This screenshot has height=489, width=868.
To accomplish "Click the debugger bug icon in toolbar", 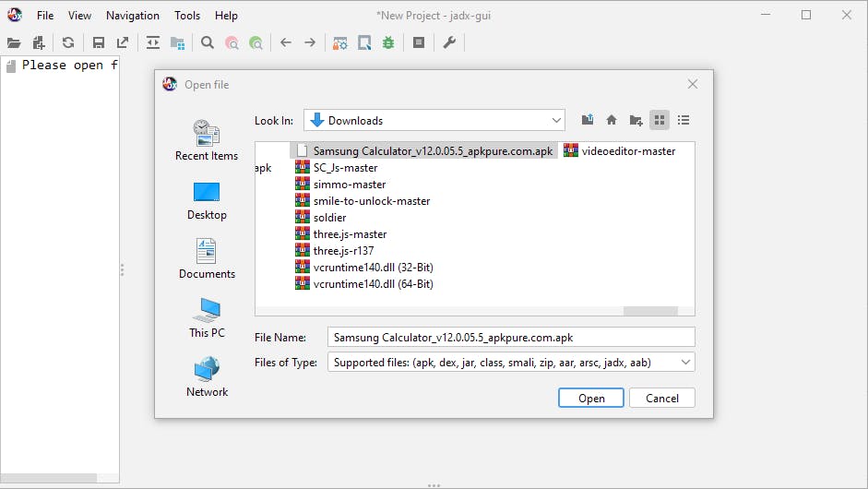I will pyautogui.click(x=388, y=42).
